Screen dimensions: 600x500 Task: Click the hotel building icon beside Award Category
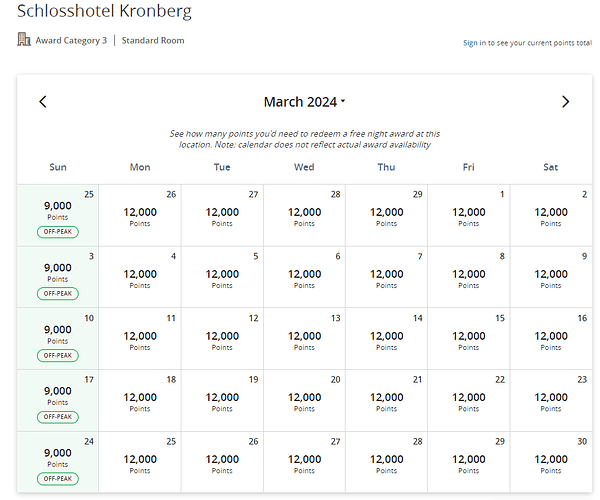click(x=24, y=39)
